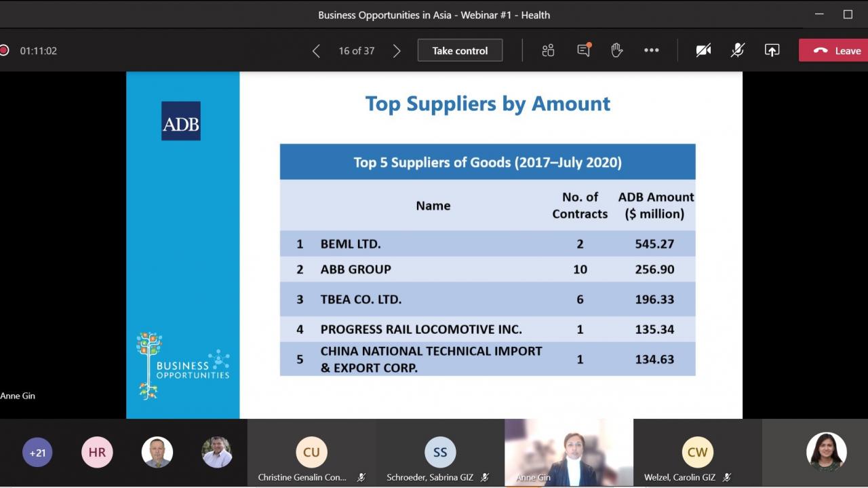Click the slide title Top Suppliers by Amount
The height and width of the screenshot is (488, 868).
488,104
